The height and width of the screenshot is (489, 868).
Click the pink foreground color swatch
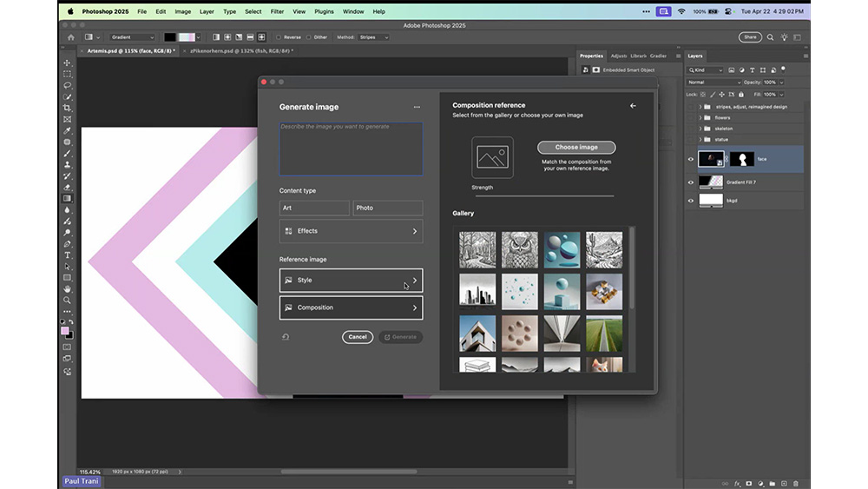65,331
